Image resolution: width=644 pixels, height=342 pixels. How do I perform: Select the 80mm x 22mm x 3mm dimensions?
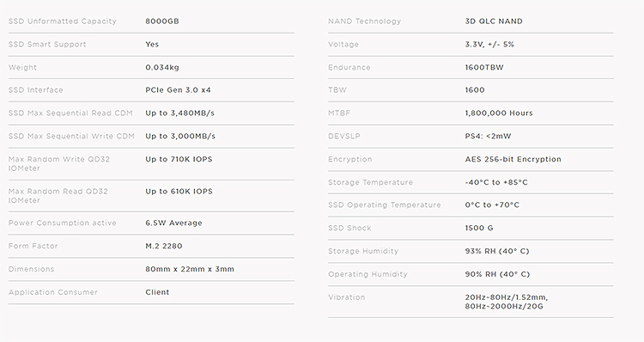[190, 269]
